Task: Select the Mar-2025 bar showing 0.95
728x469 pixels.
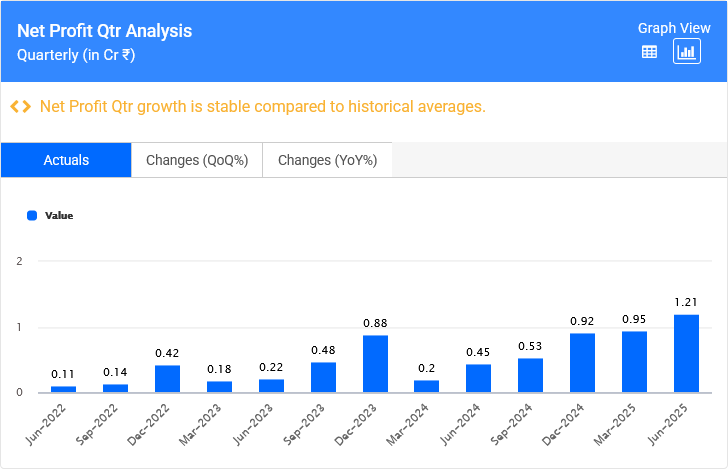Action: click(634, 362)
